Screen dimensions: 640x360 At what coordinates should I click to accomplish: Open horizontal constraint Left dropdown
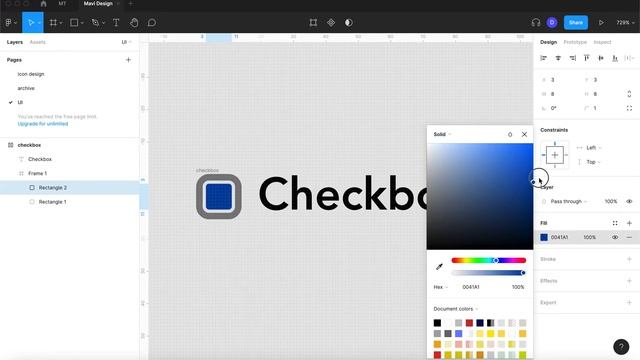click(593, 148)
